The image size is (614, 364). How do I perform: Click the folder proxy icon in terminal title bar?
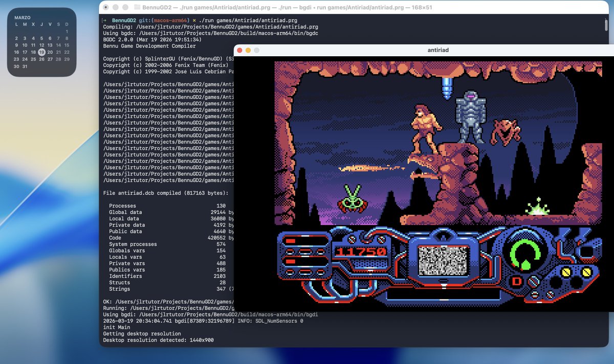pos(137,8)
